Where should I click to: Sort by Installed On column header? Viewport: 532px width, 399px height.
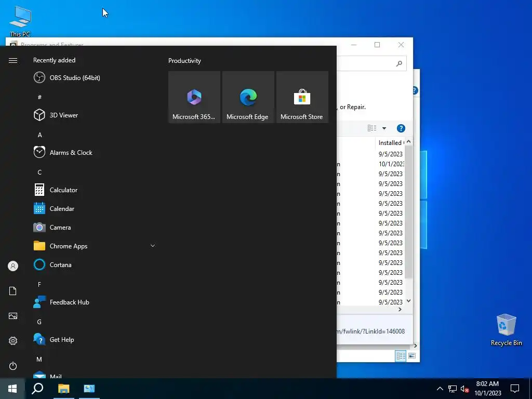(390, 143)
